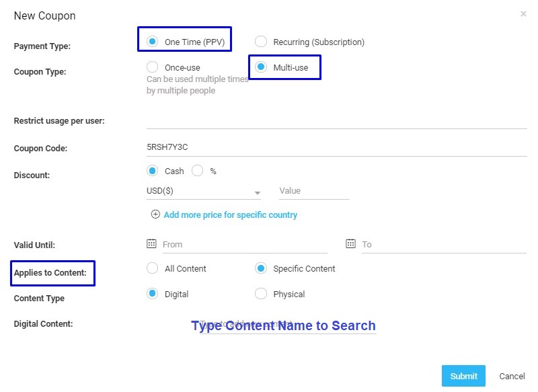Image resolution: width=538 pixels, height=392 pixels.
Task: Click the New Coupon title
Action: (44, 15)
